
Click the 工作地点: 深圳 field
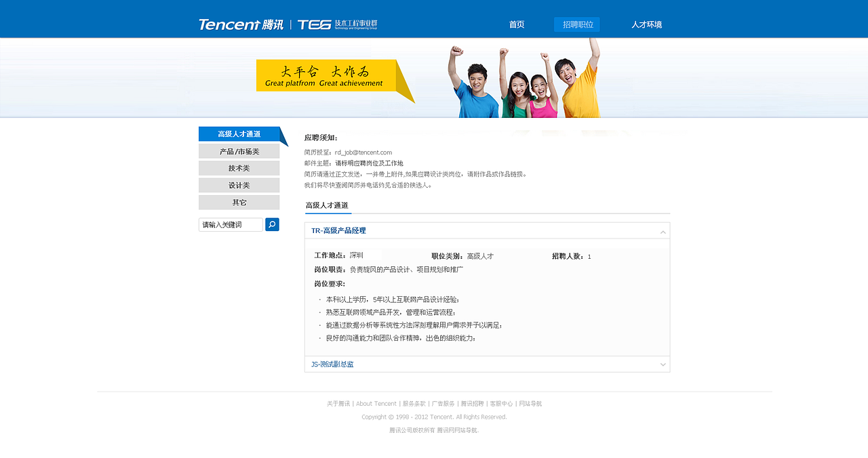pos(338,255)
